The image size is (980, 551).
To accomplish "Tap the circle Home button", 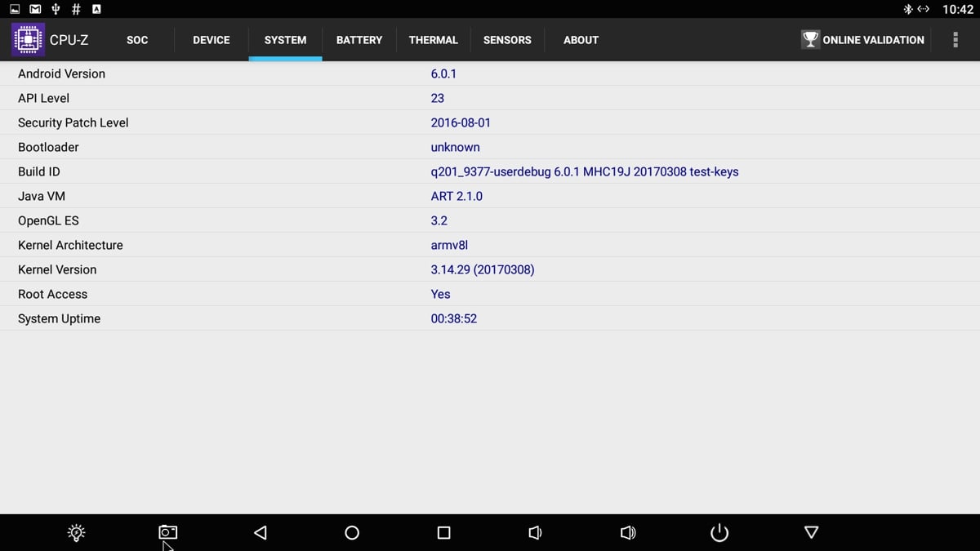I will click(x=352, y=533).
